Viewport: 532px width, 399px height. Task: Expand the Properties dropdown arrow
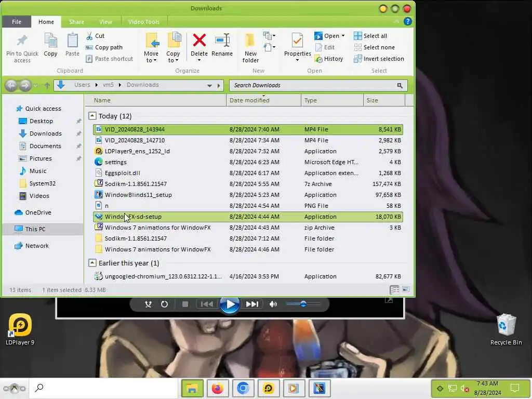297,60
